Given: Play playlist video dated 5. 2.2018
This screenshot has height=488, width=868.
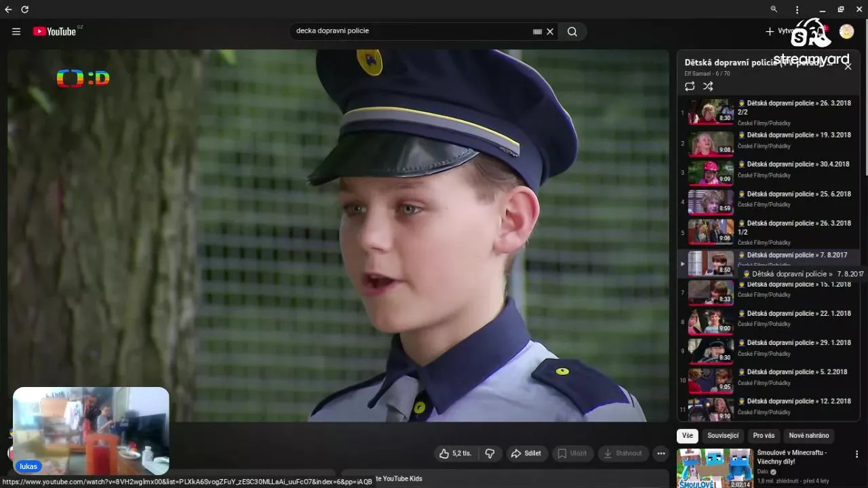Looking at the screenshot, I should pyautogui.click(x=769, y=380).
